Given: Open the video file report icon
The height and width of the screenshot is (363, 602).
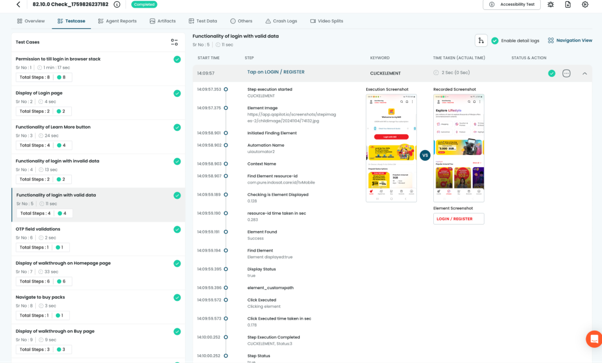Looking at the screenshot, I should point(568,5).
